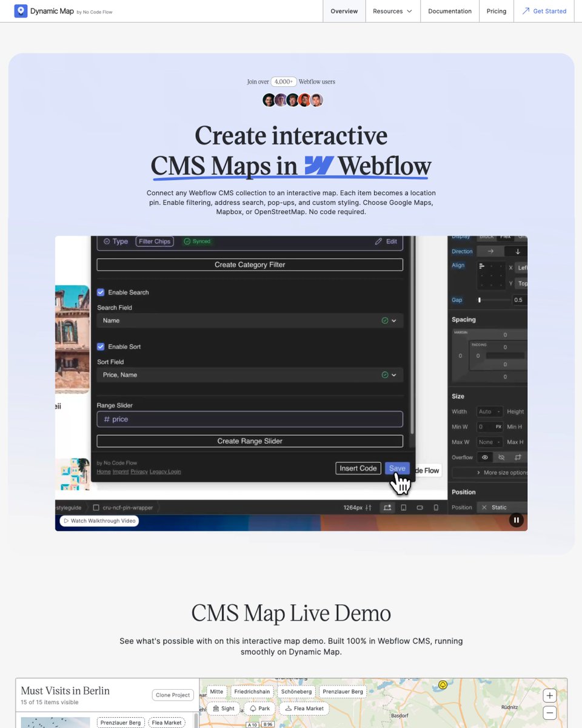
Task: Click the Create Category Filter button
Action: point(250,265)
